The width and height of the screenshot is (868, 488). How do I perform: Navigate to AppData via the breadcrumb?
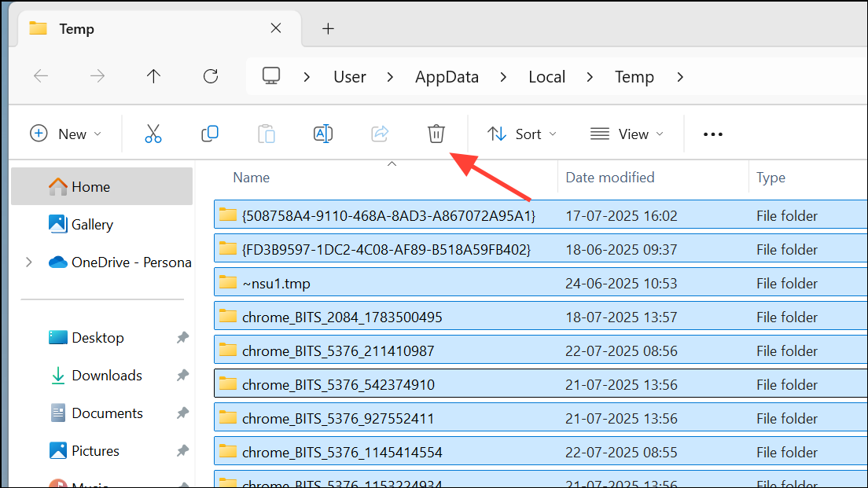pos(447,76)
